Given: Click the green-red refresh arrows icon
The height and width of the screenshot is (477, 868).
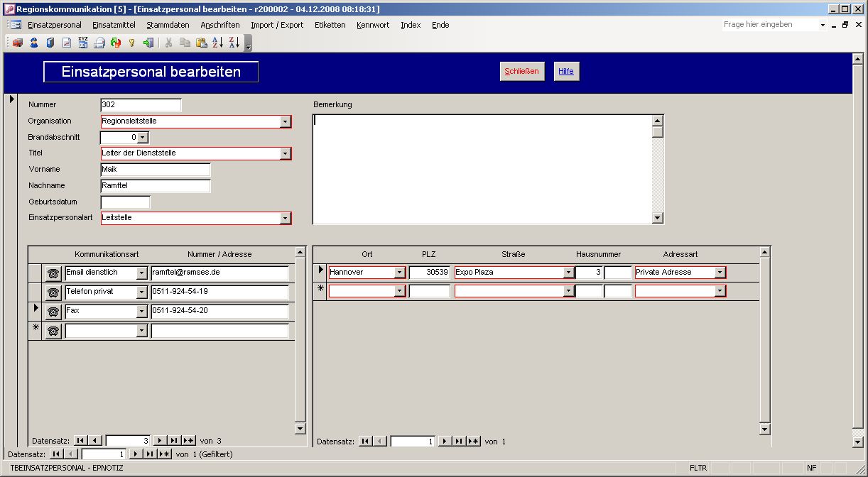Looking at the screenshot, I should point(116,43).
